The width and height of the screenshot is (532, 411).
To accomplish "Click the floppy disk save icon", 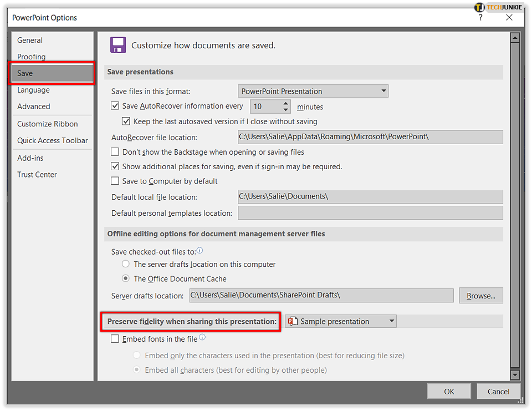I will (117, 45).
